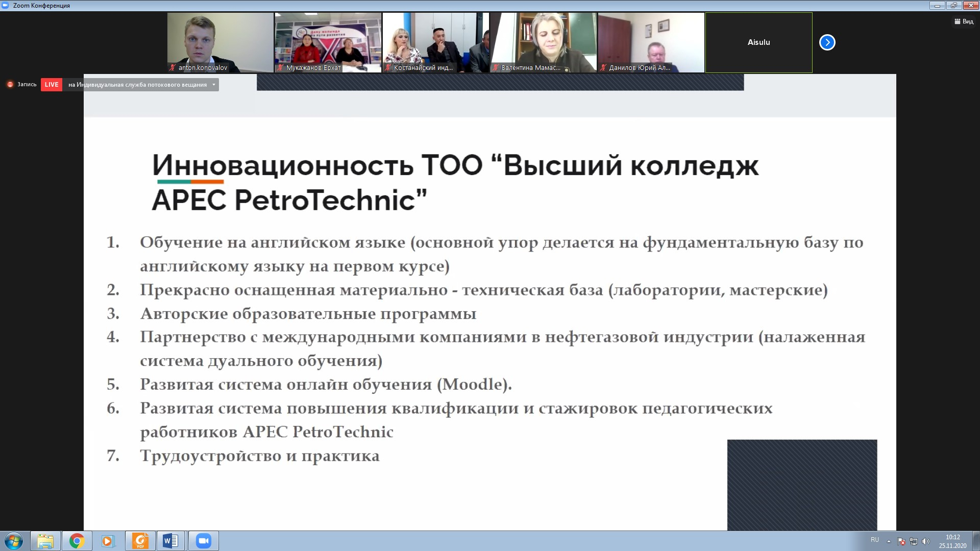Click list item Авторские образовательные программы
The height and width of the screenshot is (551, 980).
coord(308,314)
